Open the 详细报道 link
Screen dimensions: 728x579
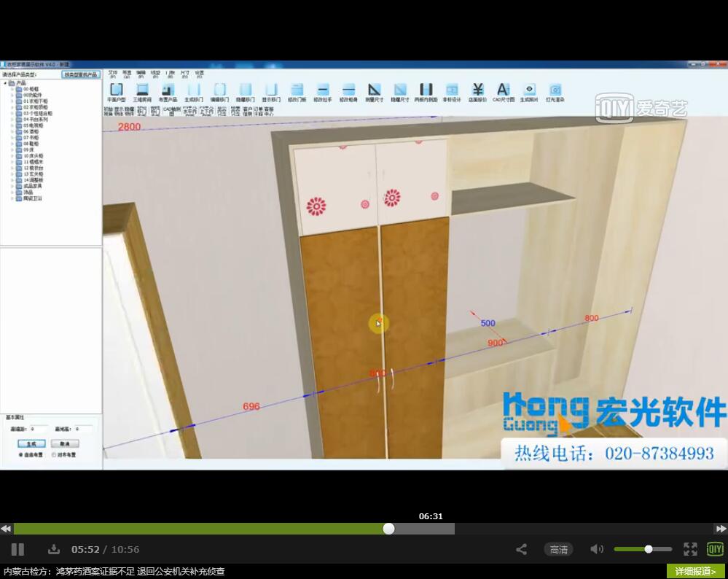[695, 571]
